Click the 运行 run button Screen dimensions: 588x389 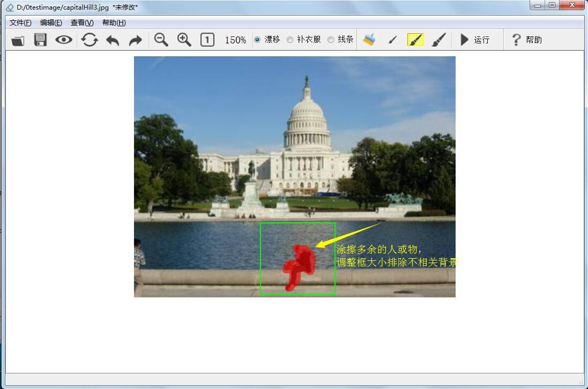pyautogui.click(x=475, y=40)
